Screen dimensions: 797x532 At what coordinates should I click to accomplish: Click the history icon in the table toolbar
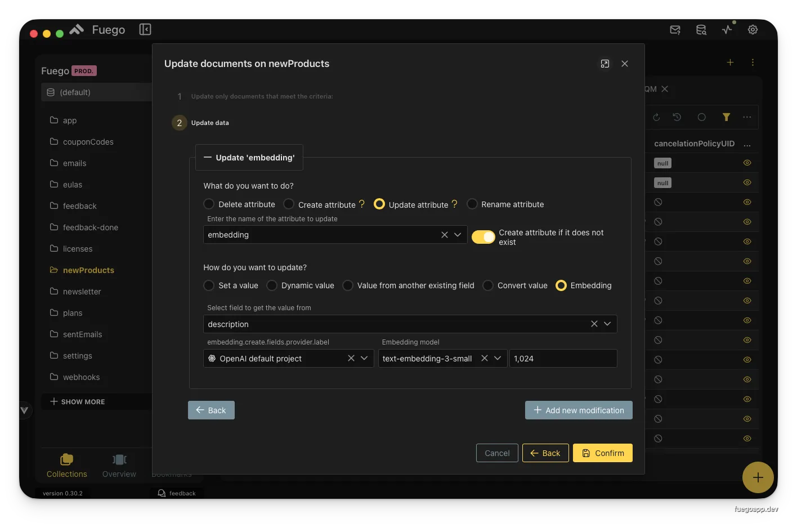(677, 117)
